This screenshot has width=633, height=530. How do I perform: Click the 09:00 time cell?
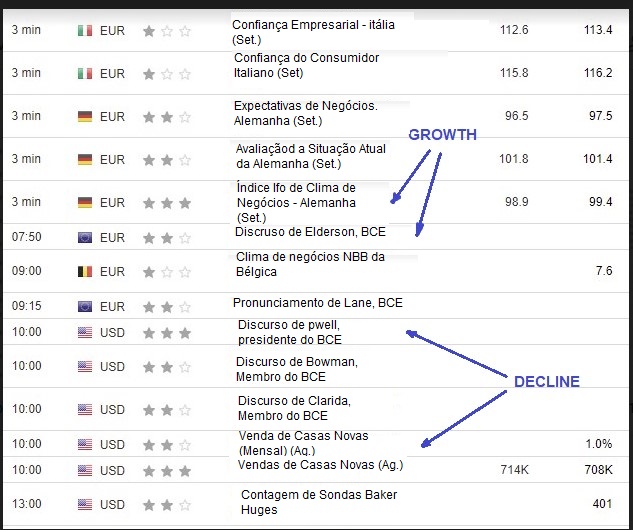[27, 271]
